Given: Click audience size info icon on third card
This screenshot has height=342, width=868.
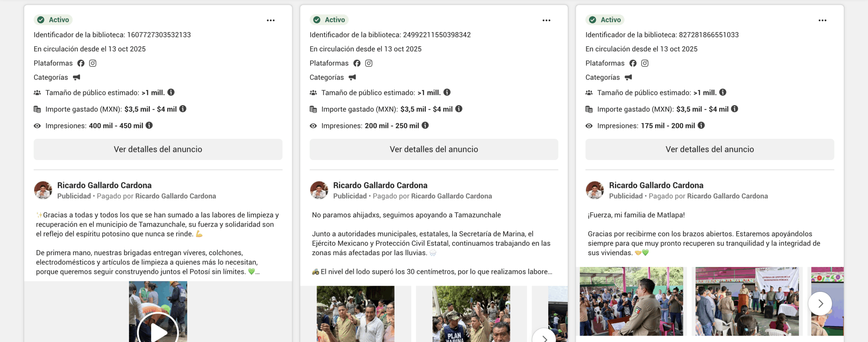Looking at the screenshot, I should (x=723, y=92).
